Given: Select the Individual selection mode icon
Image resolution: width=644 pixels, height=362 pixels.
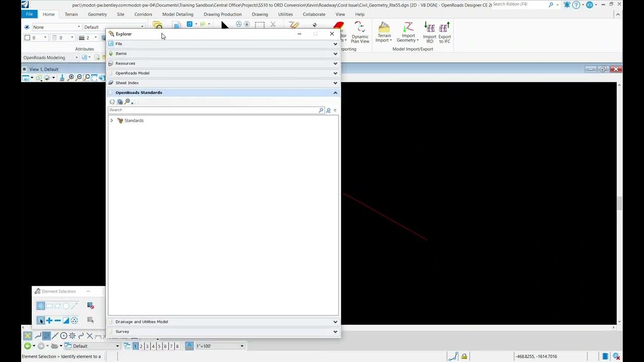Looking at the screenshot, I should pyautogui.click(x=41, y=306).
